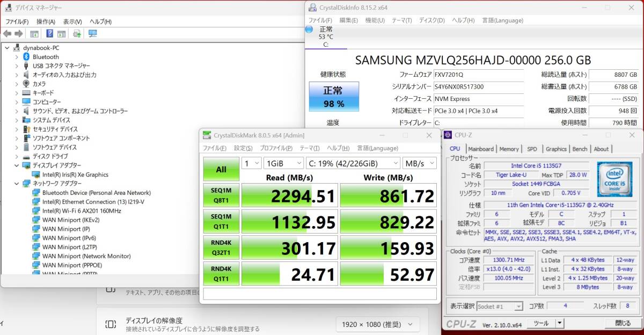Expand the システム デバイス category

17,120
